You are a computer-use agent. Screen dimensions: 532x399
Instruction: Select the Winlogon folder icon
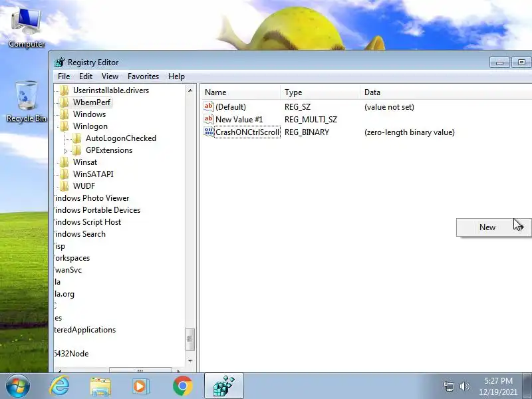[x=64, y=126]
